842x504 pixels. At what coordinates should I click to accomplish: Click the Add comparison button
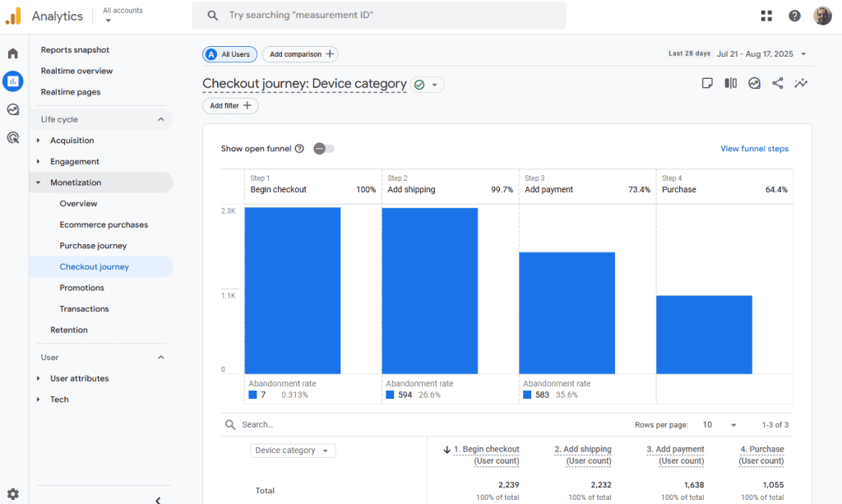(299, 54)
